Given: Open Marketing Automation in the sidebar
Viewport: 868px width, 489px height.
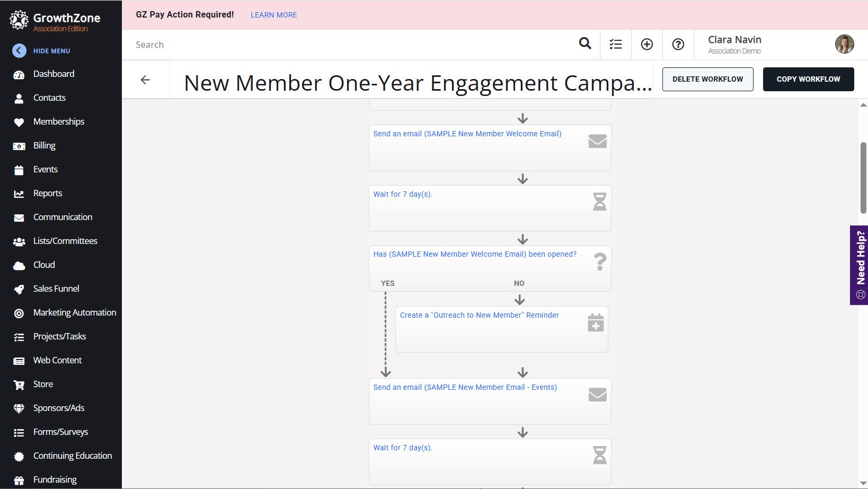Looking at the screenshot, I should (74, 313).
